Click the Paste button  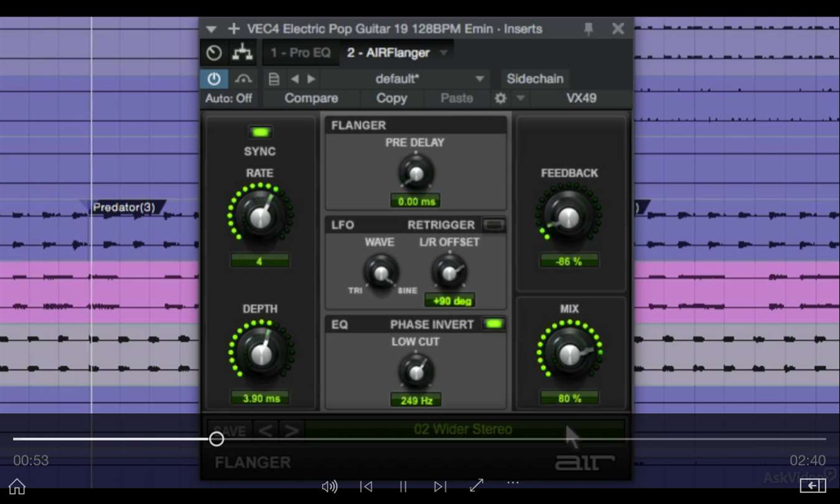click(x=457, y=98)
